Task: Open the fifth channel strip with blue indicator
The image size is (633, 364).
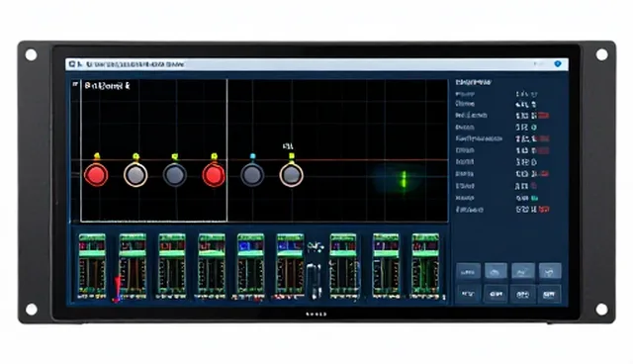Action: click(250, 266)
